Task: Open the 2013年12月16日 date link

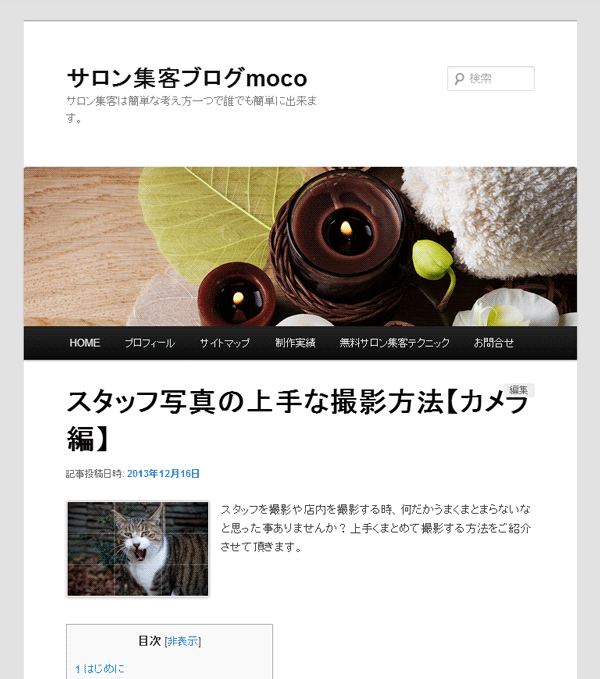Action: pos(163,474)
